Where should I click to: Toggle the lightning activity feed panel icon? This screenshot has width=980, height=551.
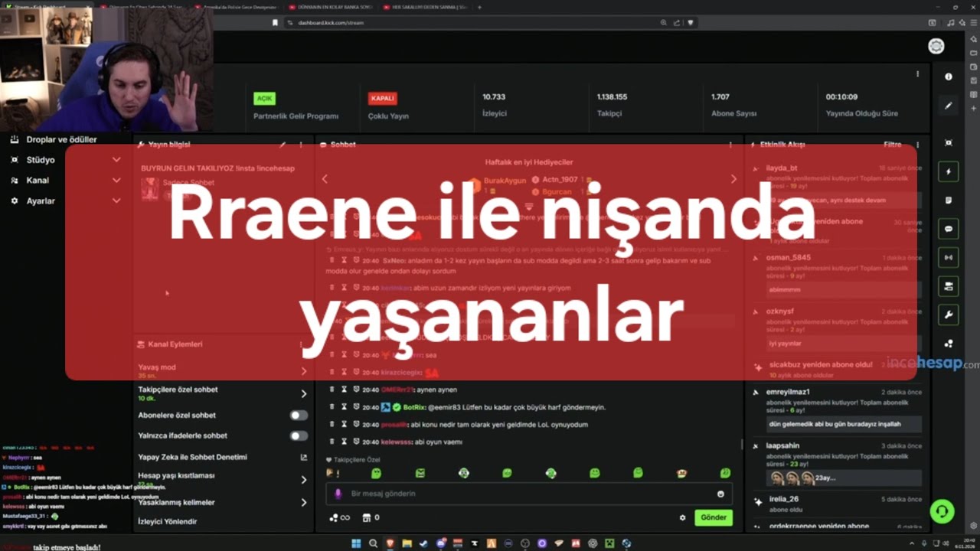click(949, 171)
